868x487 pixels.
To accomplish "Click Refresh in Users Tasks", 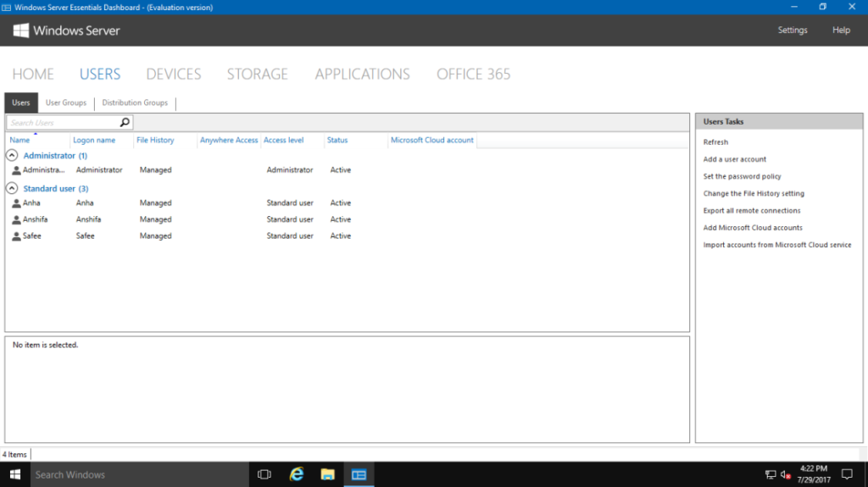I will click(x=715, y=142).
